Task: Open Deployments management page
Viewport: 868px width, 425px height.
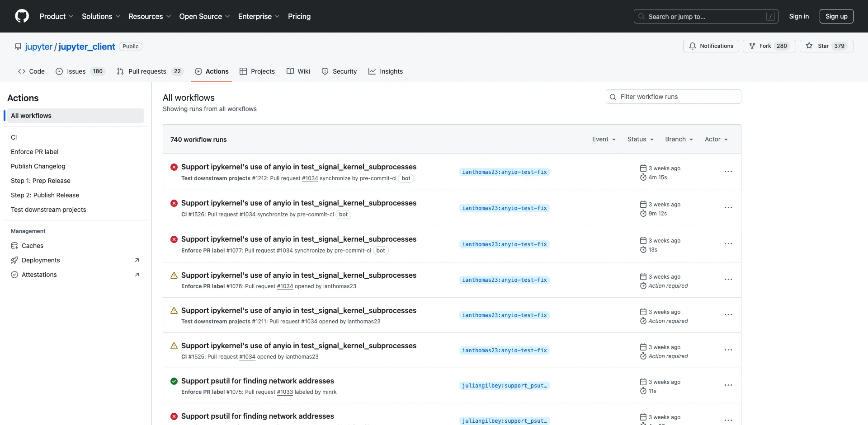Action: click(x=75, y=260)
